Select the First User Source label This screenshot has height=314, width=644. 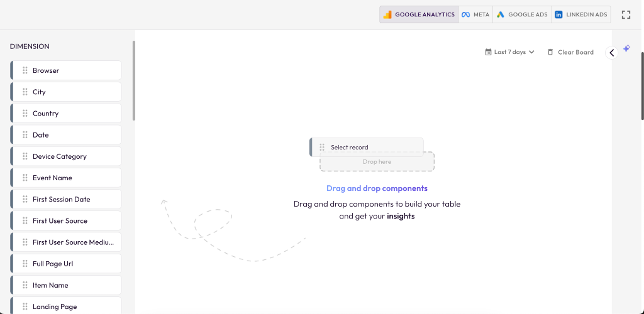pos(60,220)
